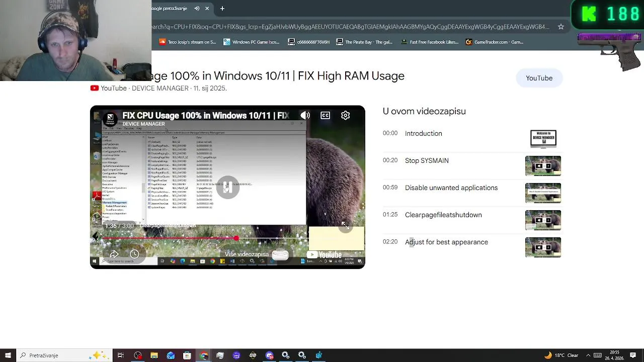Open Windows Start menu
Viewport: 644px width, 362px height.
[x=8, y=355]
